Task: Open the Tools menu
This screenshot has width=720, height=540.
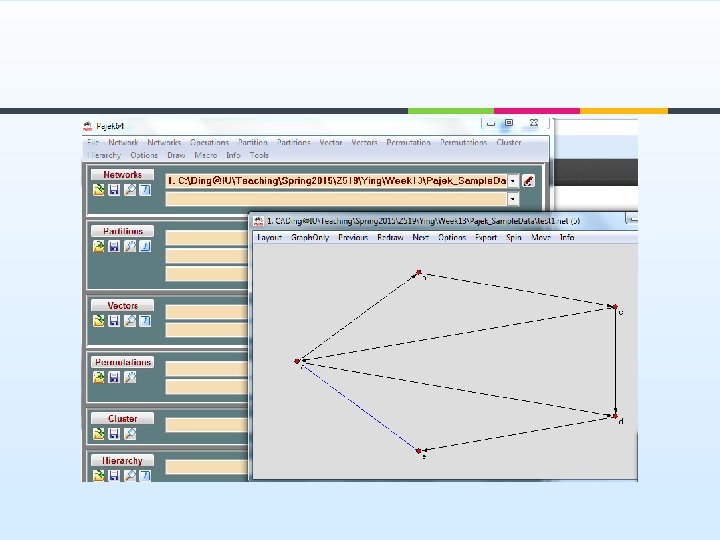Action: pyautogui.click(x=259, y=155)
